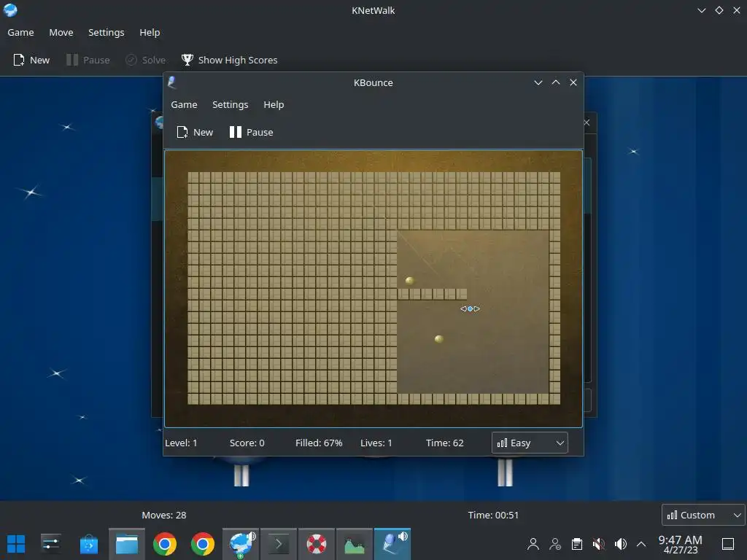Start a new KNetWalk game
747x560 pixels.
(x=31, y=60)
